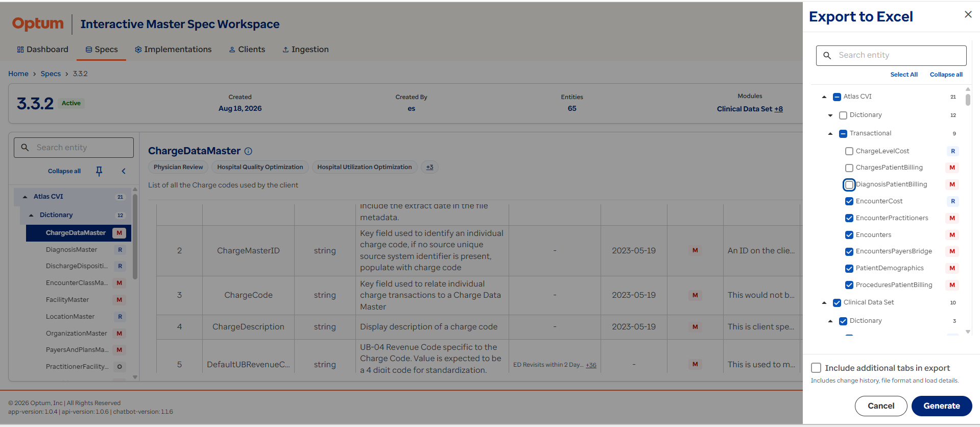This screenshot has width=980, height=427.
Task: Click the R badge next to DiagnosisMaster
Action: coord(120,250)
